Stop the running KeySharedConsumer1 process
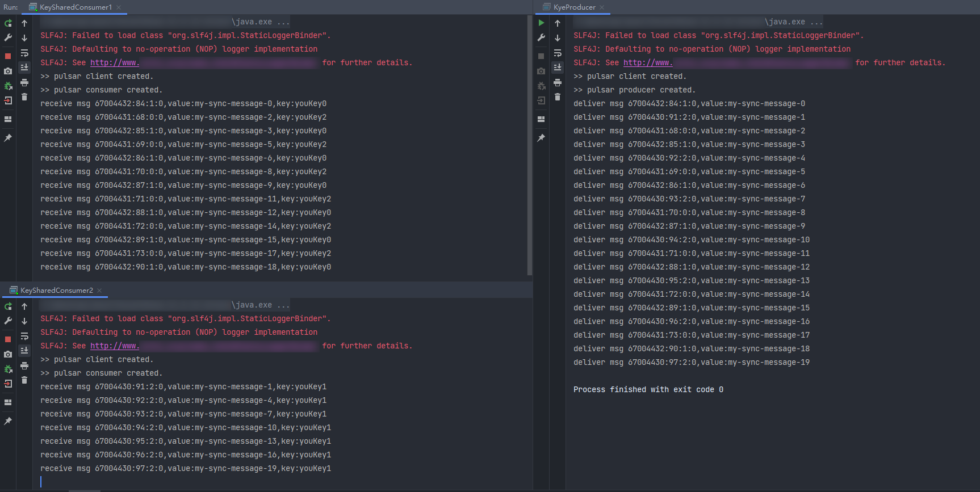Viewport: 980px width, 492px height. tap(8, 56)
